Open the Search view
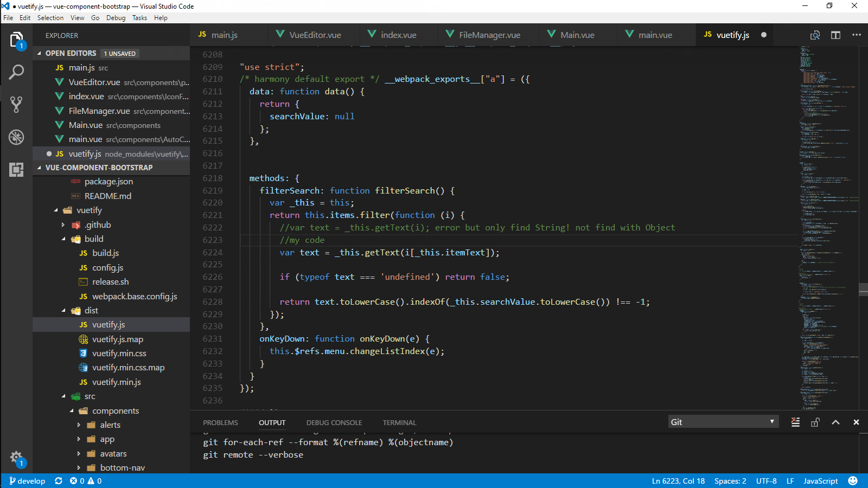This screenshot has height=488, width=868. [16, 71]
